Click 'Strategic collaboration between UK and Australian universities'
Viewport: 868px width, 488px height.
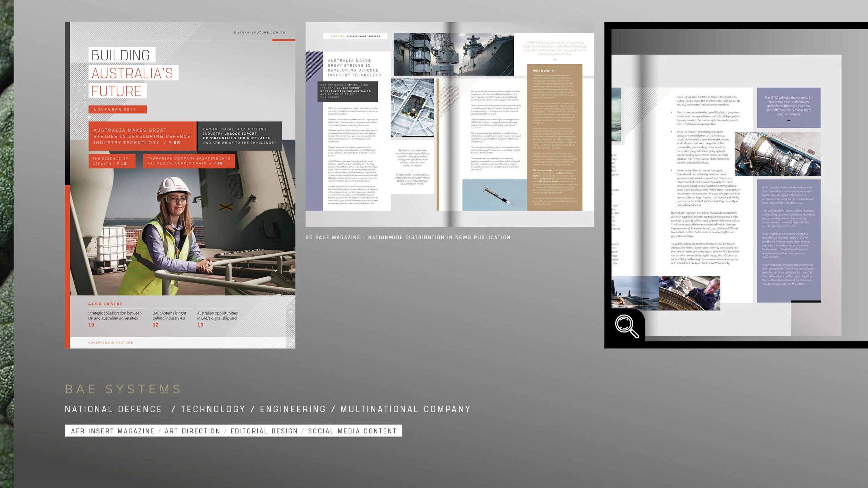pos(115,315)
